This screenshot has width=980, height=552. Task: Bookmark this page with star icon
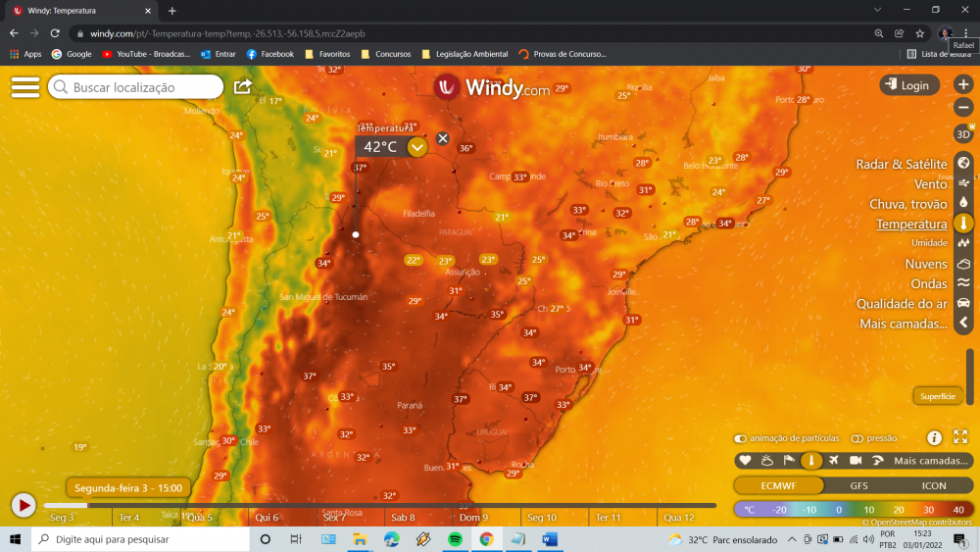tap(919, 33)
